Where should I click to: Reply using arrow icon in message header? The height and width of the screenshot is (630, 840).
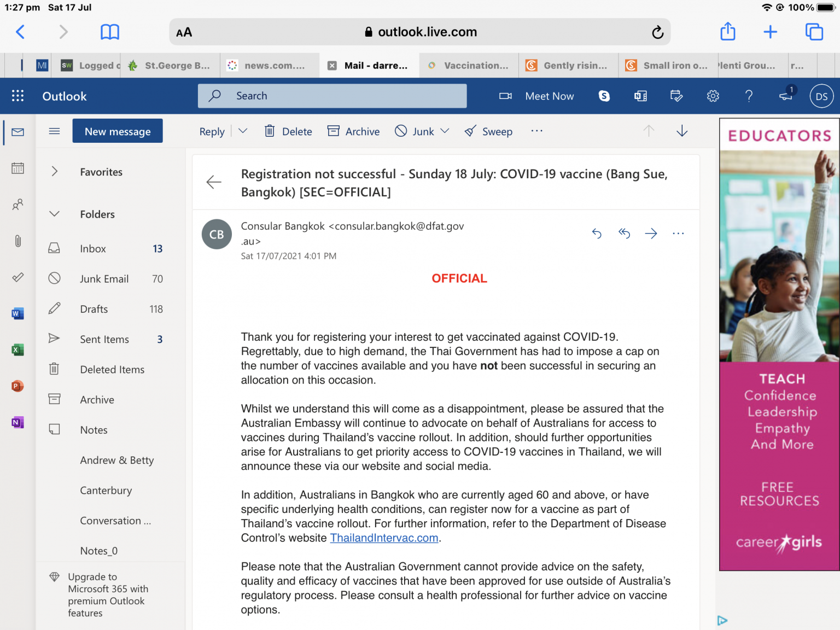(x=597, y=234)
